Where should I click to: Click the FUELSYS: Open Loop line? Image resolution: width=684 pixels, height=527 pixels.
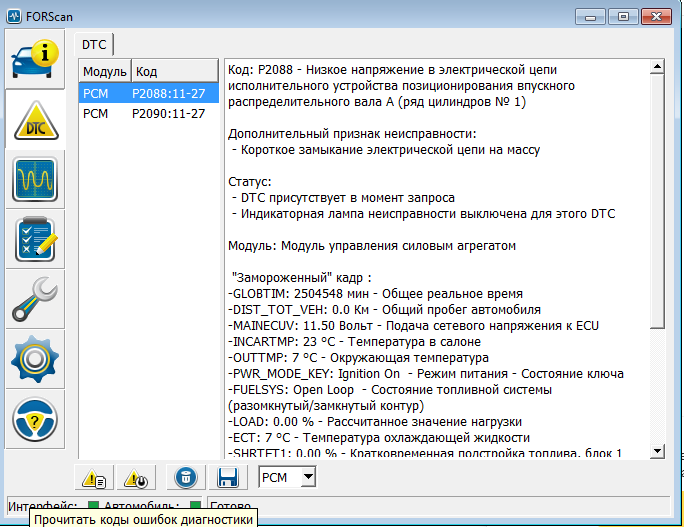(390, 390)
